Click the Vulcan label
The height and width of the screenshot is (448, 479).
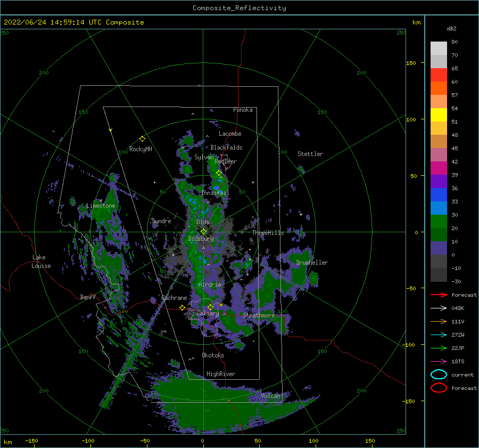pos(270,396)
